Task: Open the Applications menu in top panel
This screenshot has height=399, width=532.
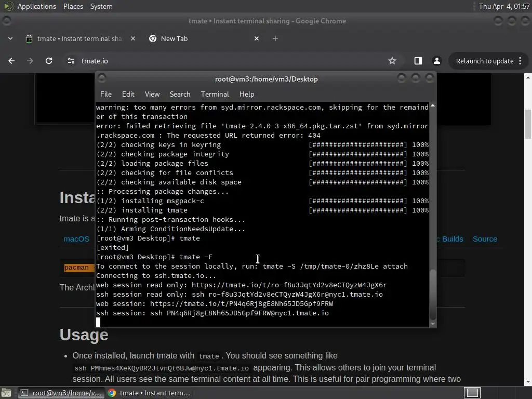Action: [x=37, y=6]
